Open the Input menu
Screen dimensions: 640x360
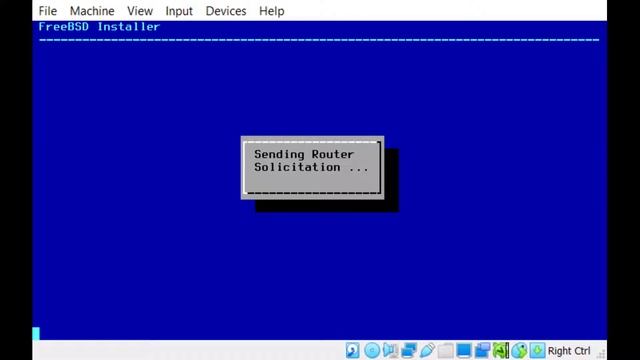(x=179, y=11)
